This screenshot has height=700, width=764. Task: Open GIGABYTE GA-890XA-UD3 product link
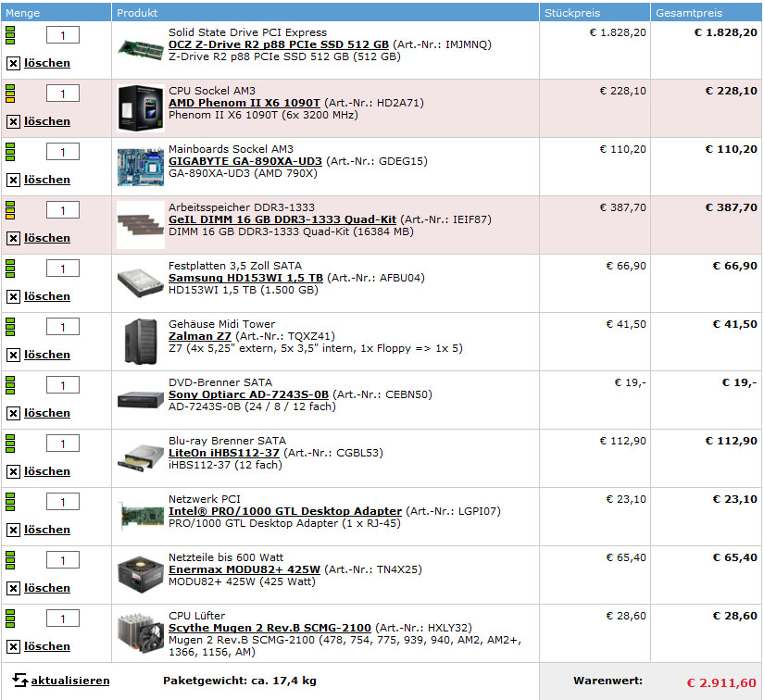point(245,161)
